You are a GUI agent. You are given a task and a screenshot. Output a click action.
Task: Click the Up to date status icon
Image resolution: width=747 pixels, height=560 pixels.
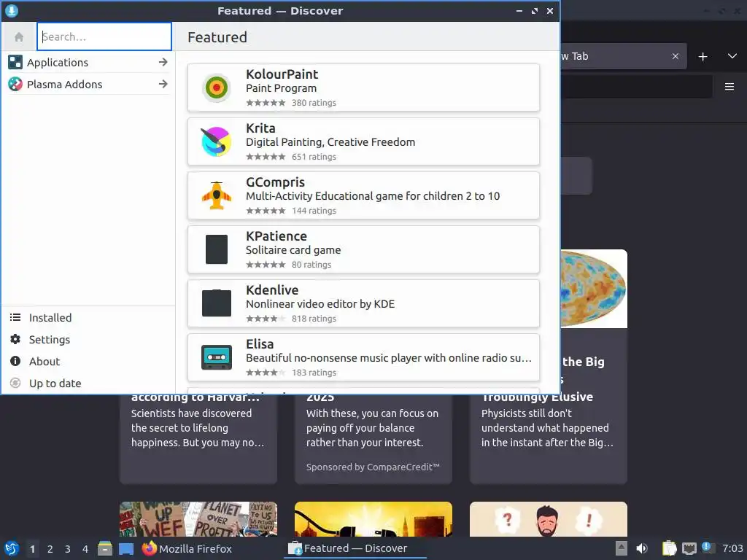tap(15, 384)
